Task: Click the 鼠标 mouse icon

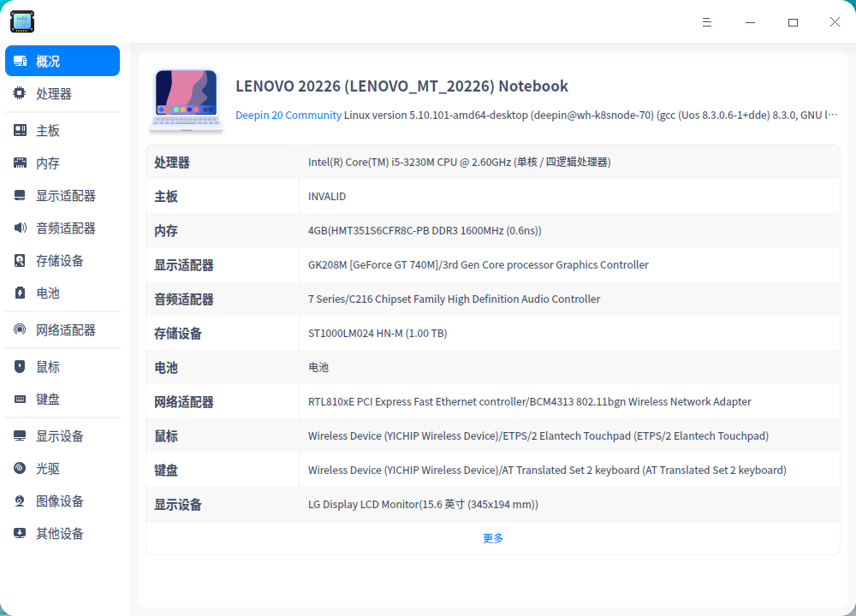Action: (x=21, y=367)
